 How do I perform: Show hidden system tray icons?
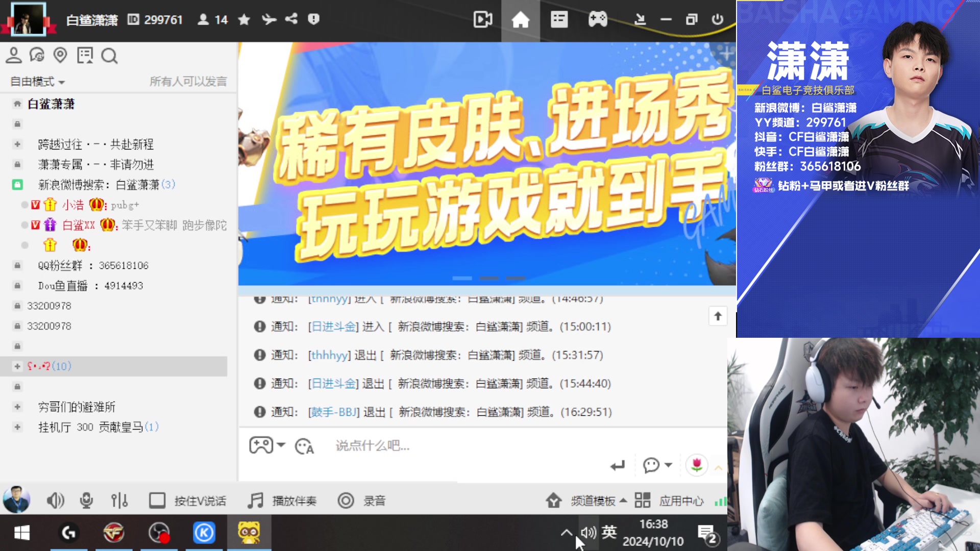tap(567, 533)
